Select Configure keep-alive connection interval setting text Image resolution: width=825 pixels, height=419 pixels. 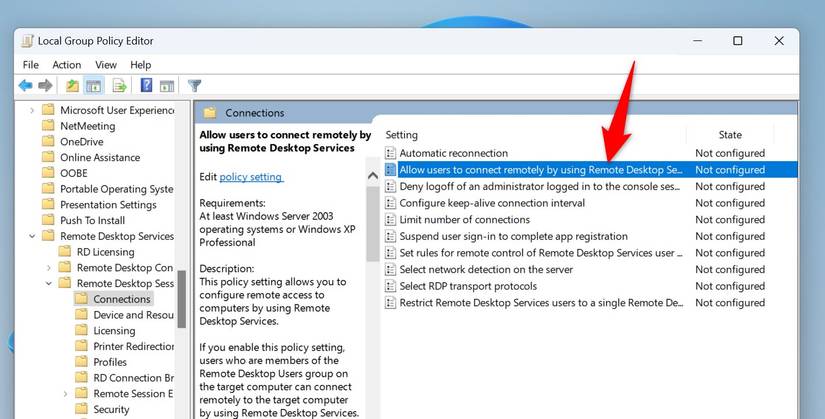pos(492,203)
